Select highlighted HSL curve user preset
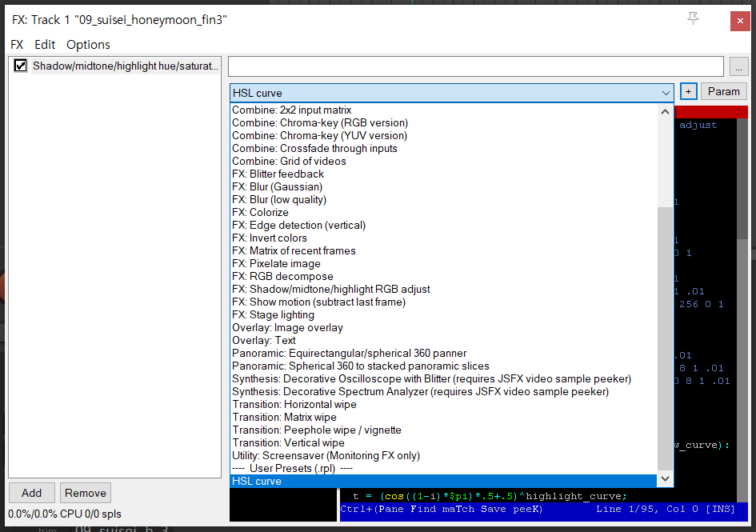This screenshot has width=756, height=532. point(443,481)
